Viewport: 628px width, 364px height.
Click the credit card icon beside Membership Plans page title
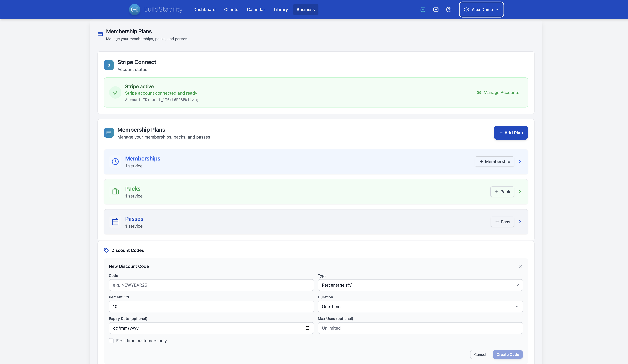click(100, 34)
